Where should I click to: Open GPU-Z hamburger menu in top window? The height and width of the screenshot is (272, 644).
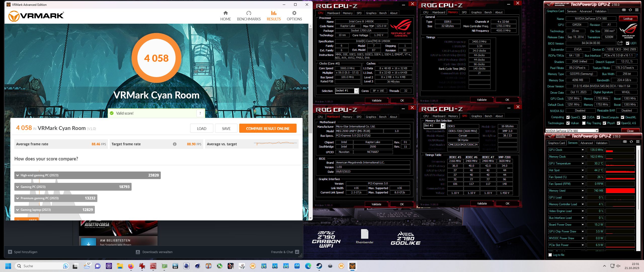pyautogui.click(x=637, y=10)
